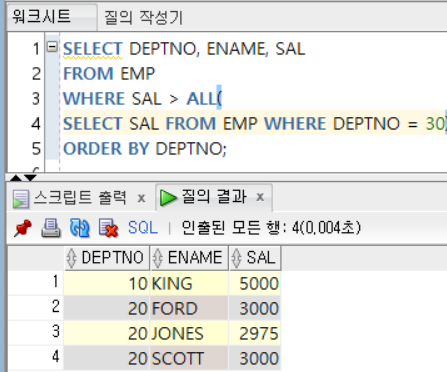Sort by the SAL column header

coord(255,258)
